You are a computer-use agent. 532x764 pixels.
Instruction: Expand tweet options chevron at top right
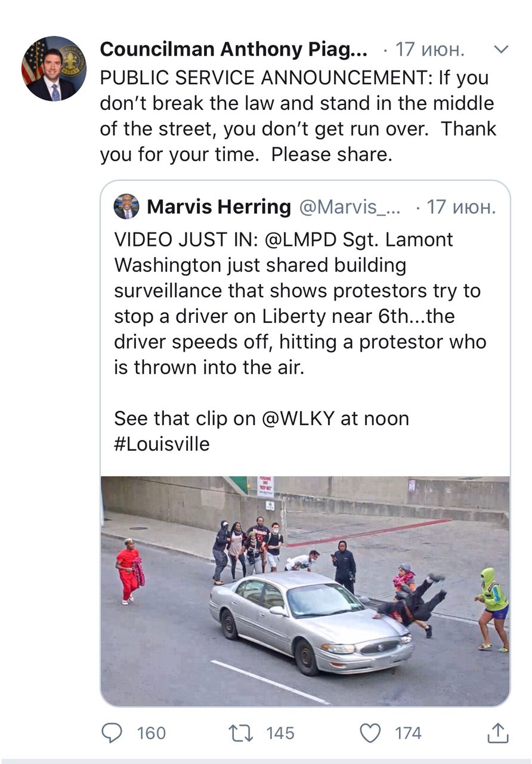pos(502,50)
